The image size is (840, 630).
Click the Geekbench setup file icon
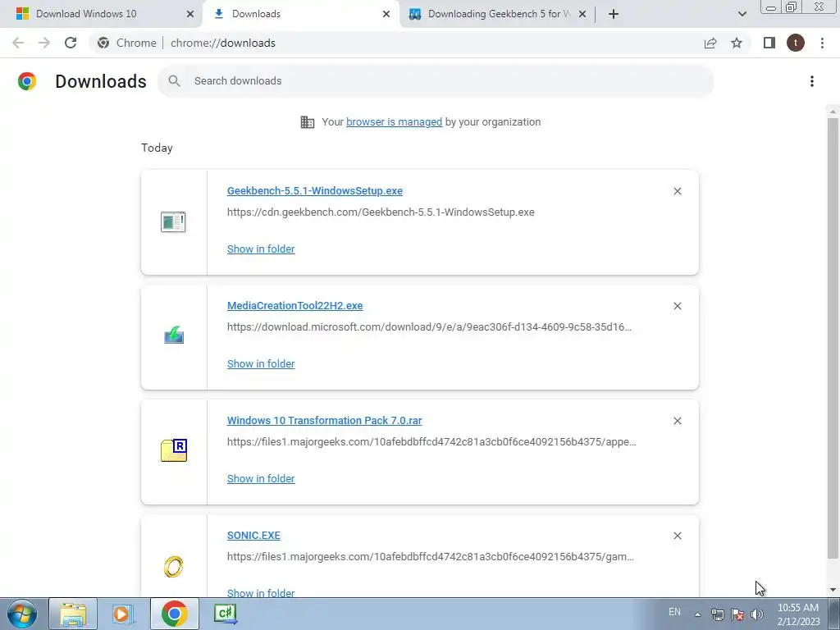point(173,221)
